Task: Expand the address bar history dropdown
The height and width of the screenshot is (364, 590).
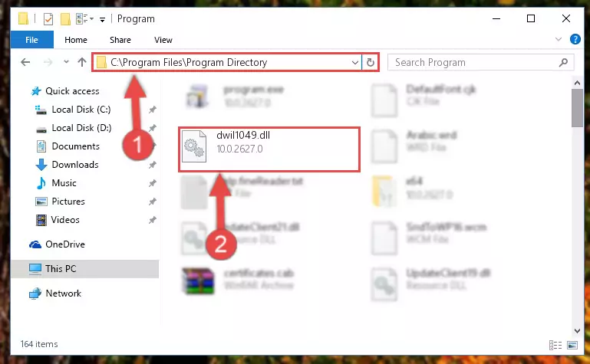Action: point(354,62)
